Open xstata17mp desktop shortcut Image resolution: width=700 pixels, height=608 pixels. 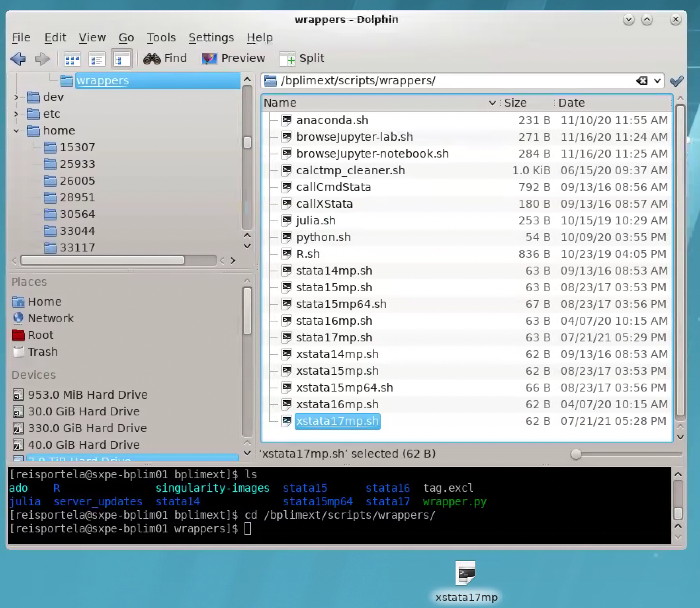pos(466,574)
